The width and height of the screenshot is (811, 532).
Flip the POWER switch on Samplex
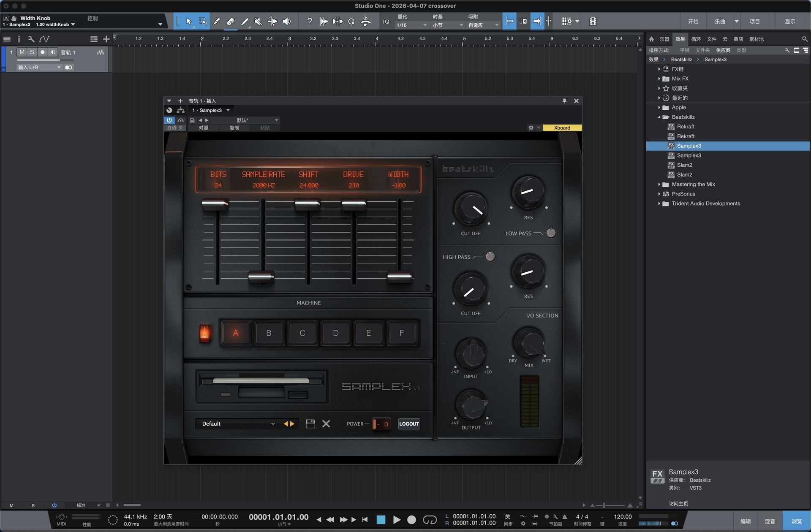click(x=381, y=423)
